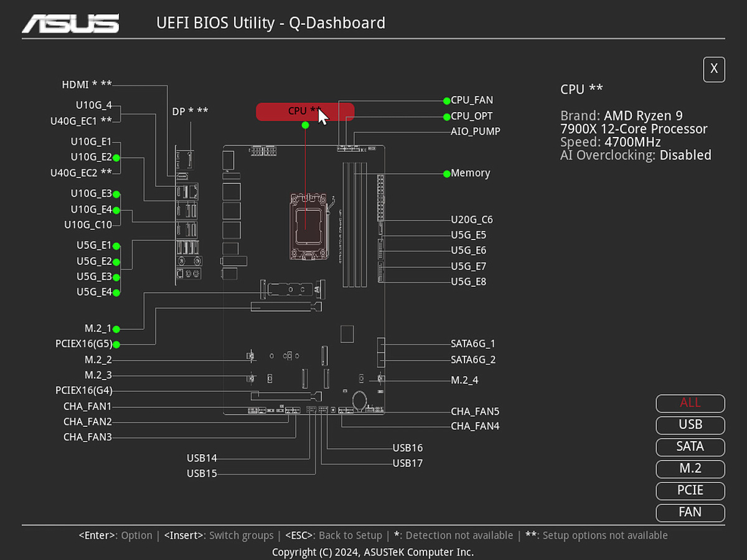Show only PCIE slots

point(690,490)
